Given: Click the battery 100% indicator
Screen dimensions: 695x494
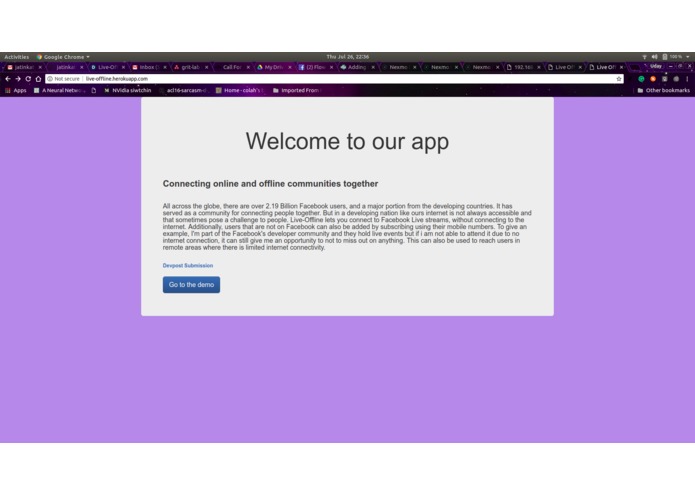Looking at the screenshot, I should pyautogui.click(x=672, y=57).
